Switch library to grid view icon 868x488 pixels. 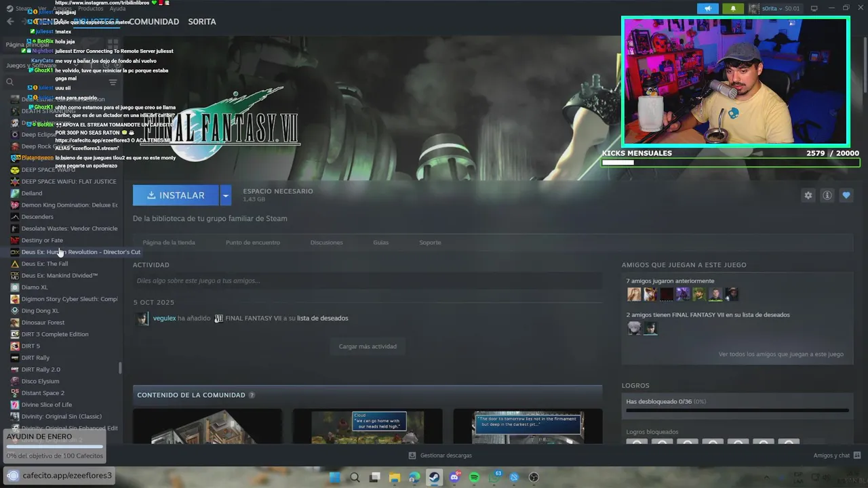[x=113, y=45]
